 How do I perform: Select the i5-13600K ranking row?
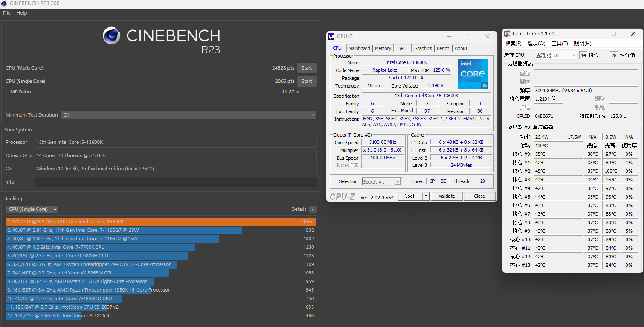pos(161,222)
